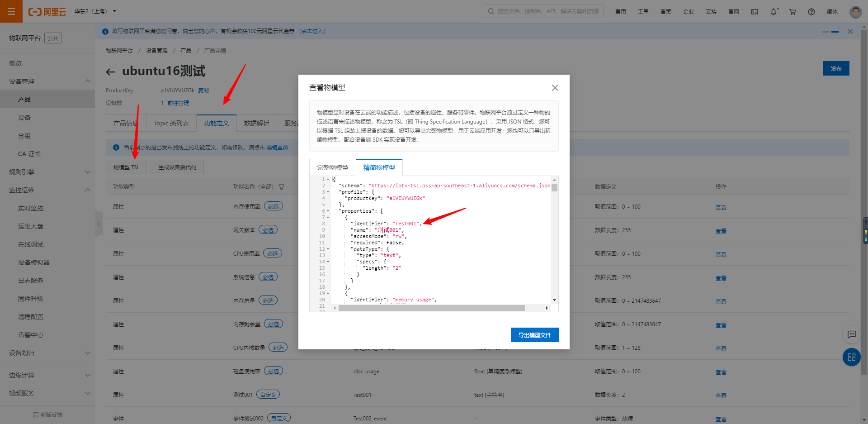
Task: Click the 发布 publish button
Action: coord(836,68)
